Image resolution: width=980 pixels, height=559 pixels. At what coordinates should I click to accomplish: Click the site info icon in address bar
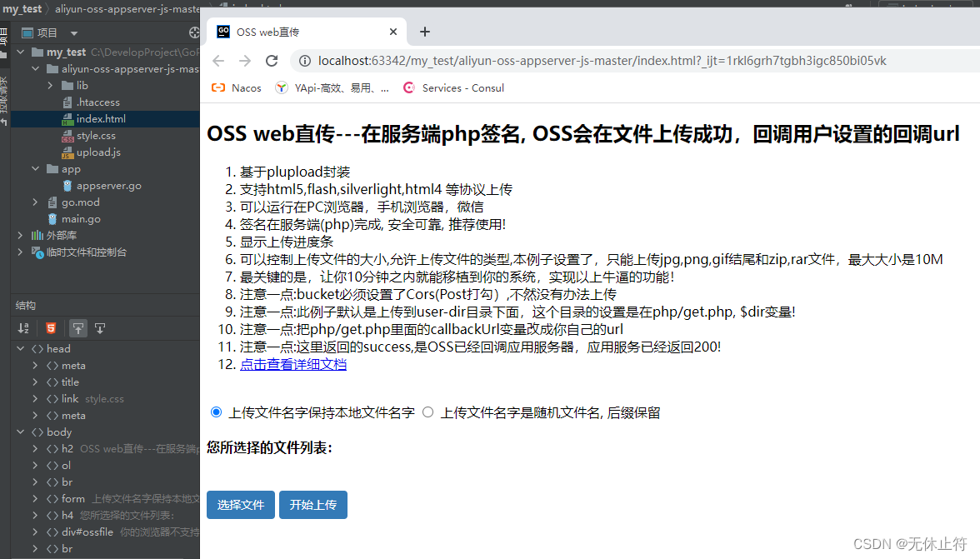click(x=304, y=61)
